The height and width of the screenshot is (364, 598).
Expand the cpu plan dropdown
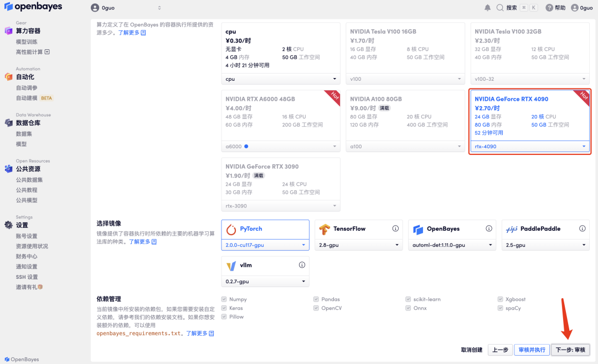pos(280,79)
